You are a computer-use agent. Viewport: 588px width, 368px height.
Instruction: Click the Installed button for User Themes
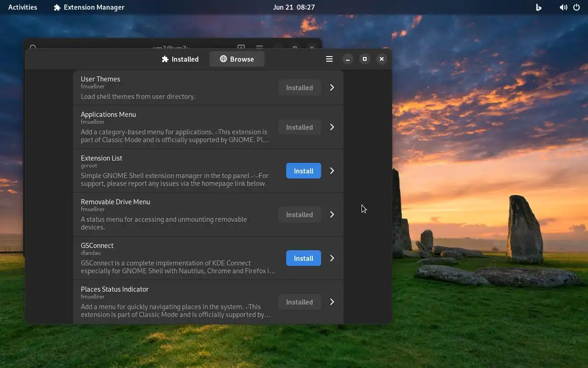(x=300, y=87)
